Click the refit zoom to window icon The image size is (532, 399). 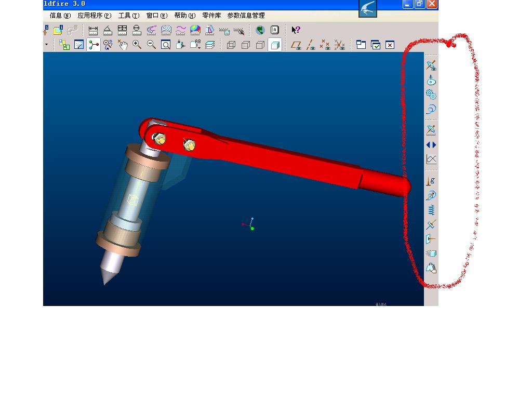pos(166,45)
